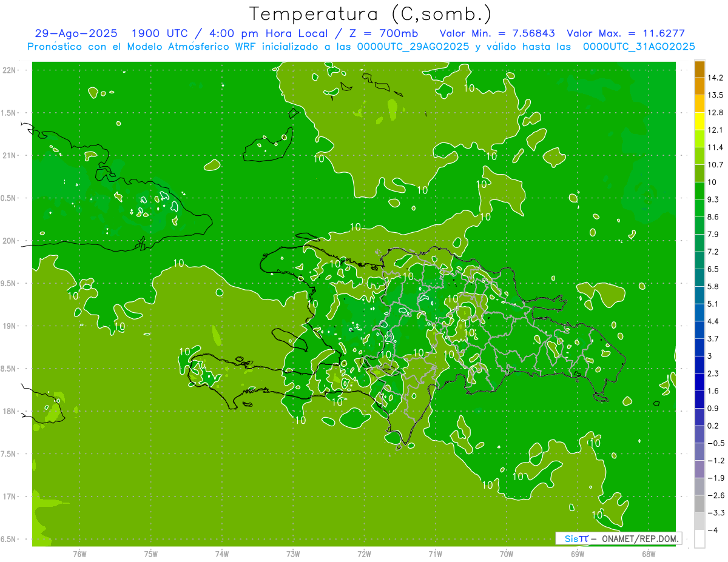Click legend value '-3.3'

coord(716,513)
